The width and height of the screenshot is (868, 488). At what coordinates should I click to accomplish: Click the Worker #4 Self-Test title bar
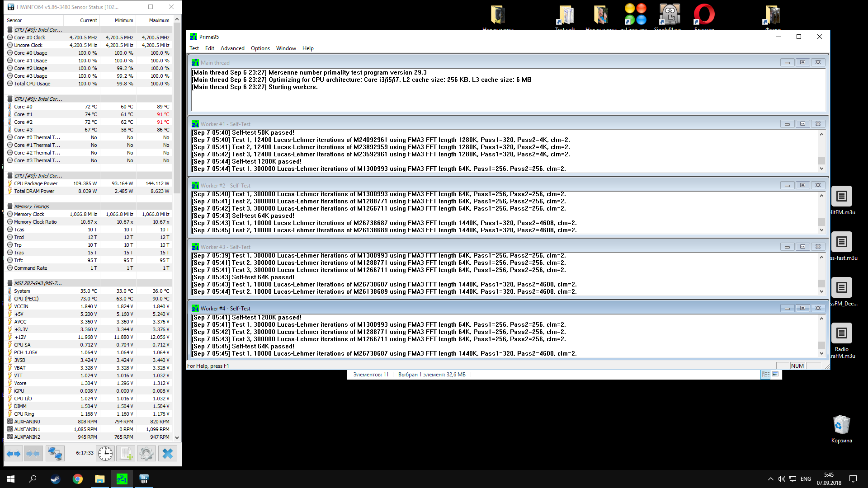click(x=452, y=308)
